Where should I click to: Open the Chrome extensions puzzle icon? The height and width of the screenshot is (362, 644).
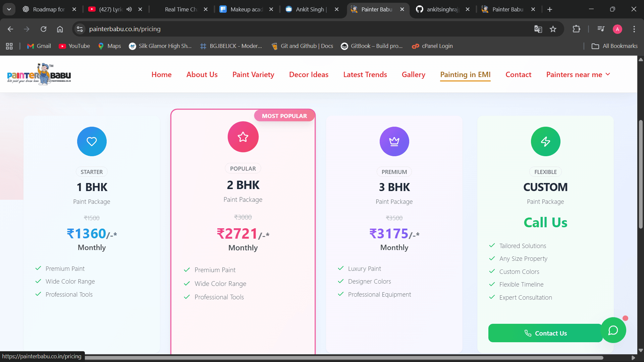pos(576,29)
